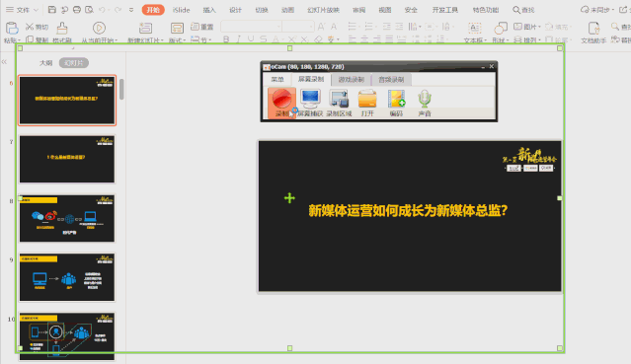Open the iSlide ribbon tab
The width and height of the screenshot is (631, 364).
[x=181, y=10]
